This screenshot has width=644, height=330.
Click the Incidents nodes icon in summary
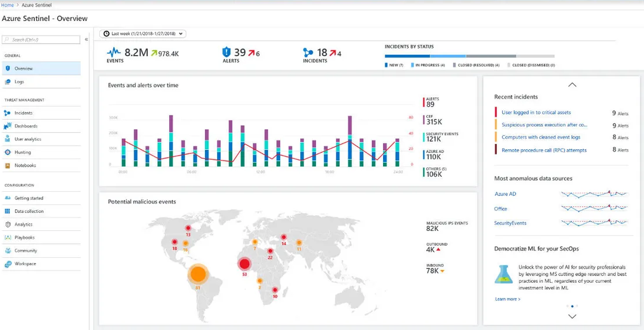pos(308,52)
